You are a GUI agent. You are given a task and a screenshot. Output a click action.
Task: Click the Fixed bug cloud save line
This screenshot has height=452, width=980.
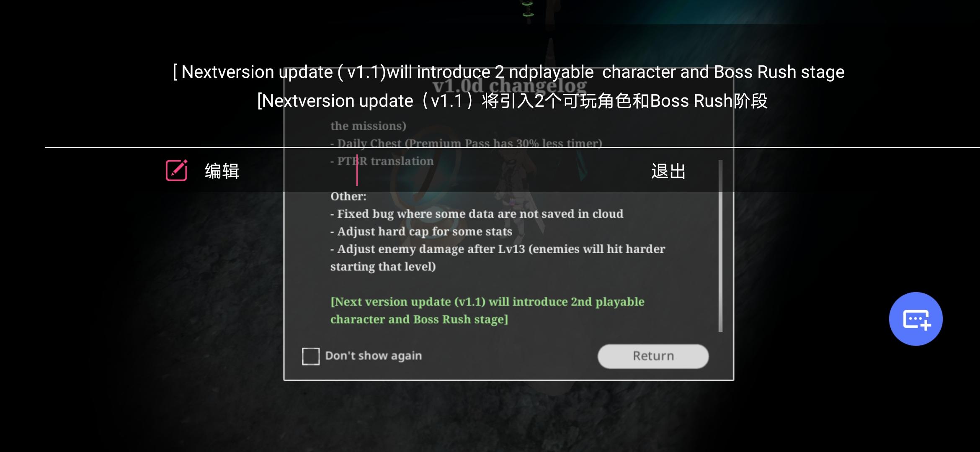[477, 214]
